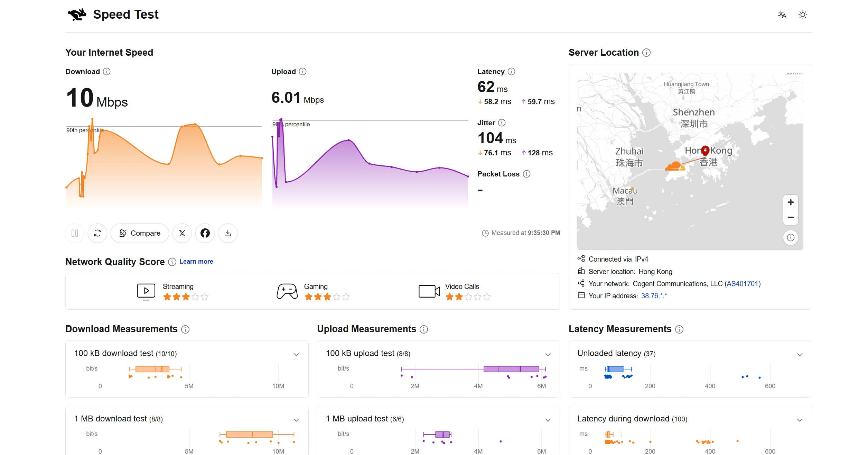This screenshot has width=868, height=455.
Task: Restart the speed test with refresh icon
Action: point(97,233)
